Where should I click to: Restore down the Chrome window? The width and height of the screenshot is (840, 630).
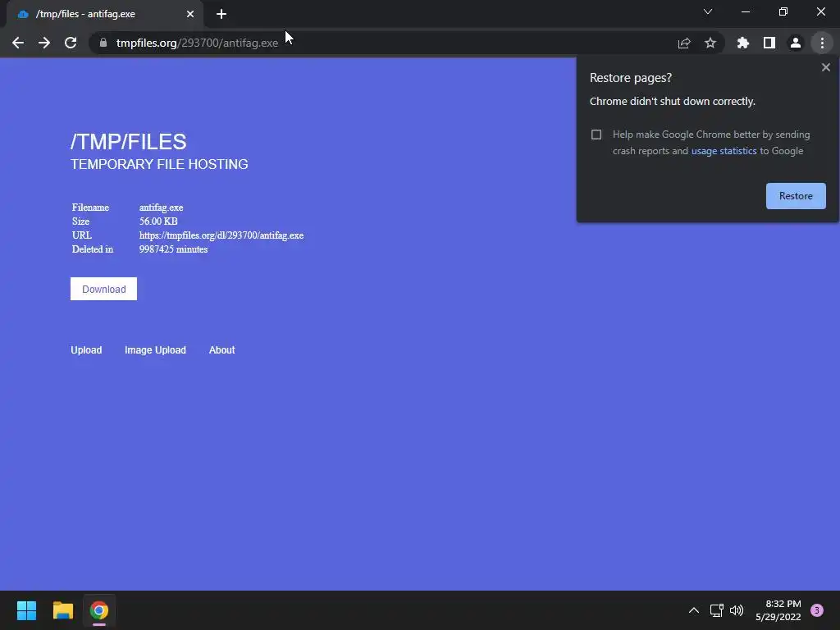click(x=783, y=11)
